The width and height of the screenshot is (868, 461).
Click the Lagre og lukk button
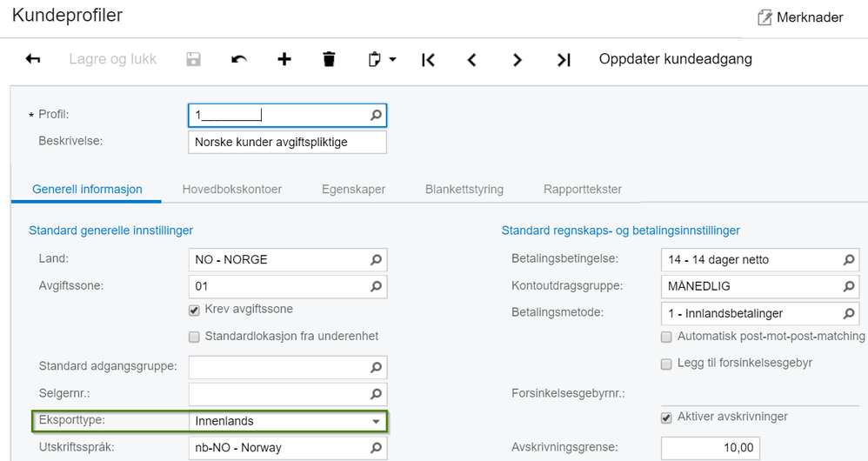(113, 59)
